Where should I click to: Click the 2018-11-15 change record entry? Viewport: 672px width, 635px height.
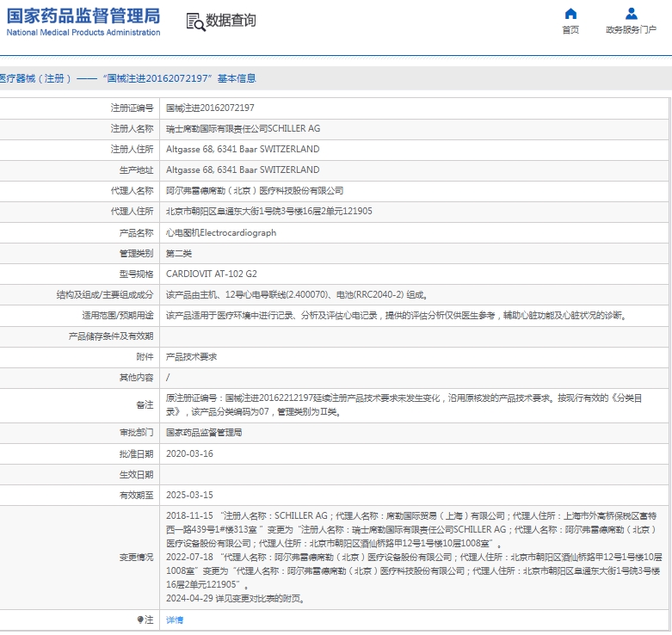point(411,529)
